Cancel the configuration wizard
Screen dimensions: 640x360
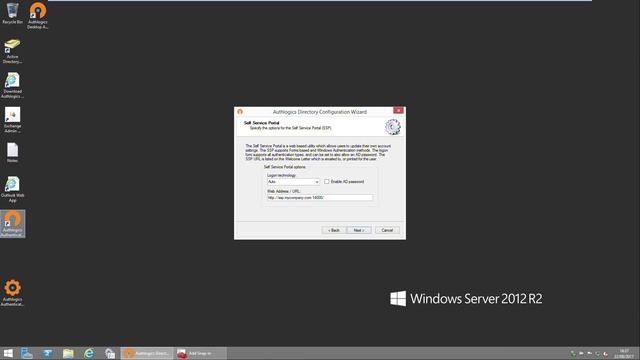click(x=387, y=231)
